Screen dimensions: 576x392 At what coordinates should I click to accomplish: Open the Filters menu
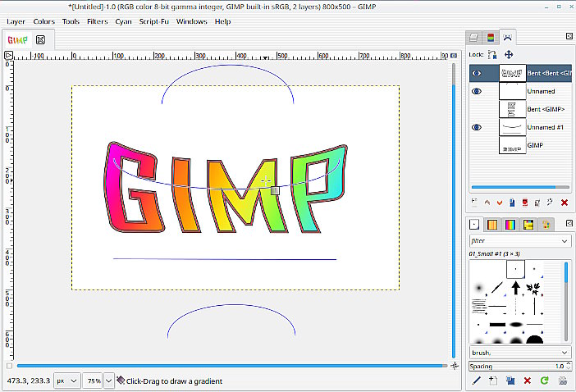click(98, 21)
